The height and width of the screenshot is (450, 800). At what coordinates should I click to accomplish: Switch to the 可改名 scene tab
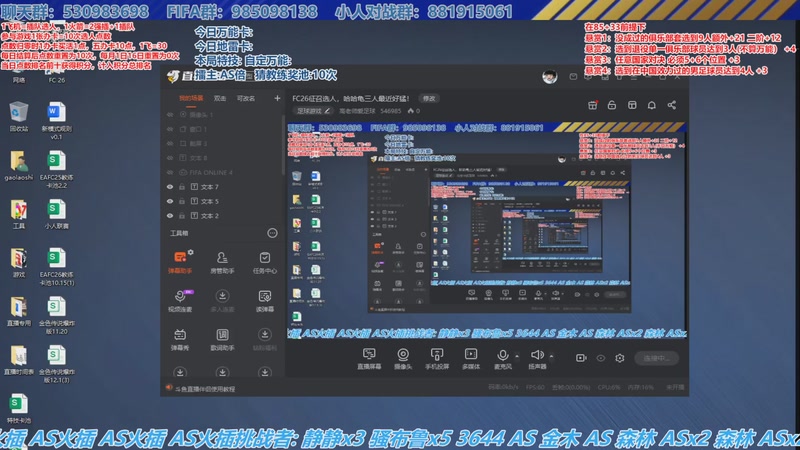click(245, 98)
